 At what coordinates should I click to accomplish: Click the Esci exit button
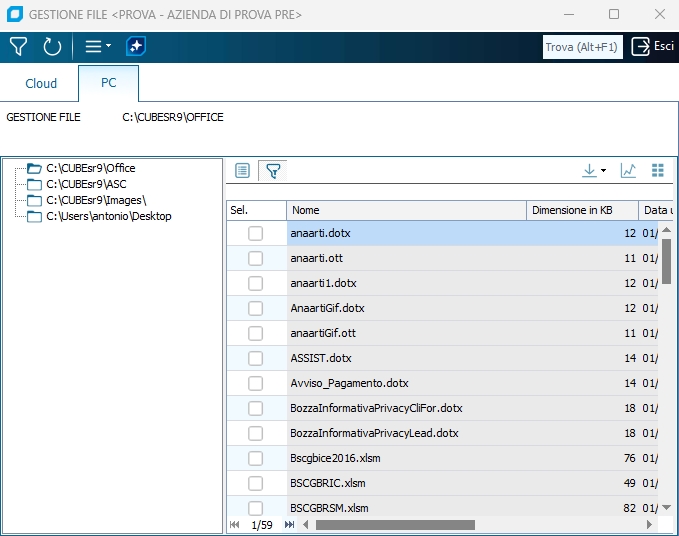coord(653,47)
